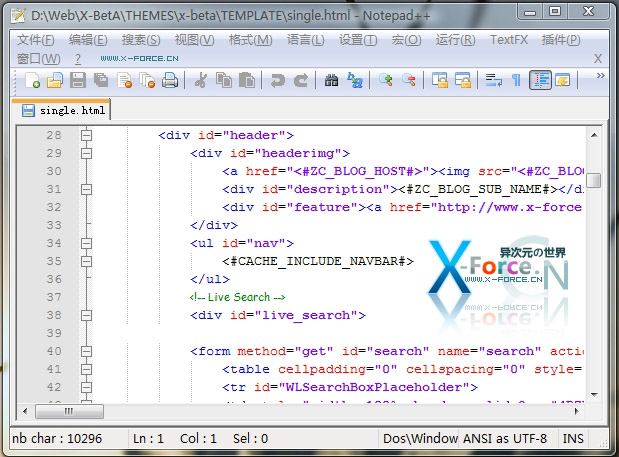Click the INS mode status bar field
Viewport: 619px width, 457px height.
pyautogui.click(x=573, y=438)
